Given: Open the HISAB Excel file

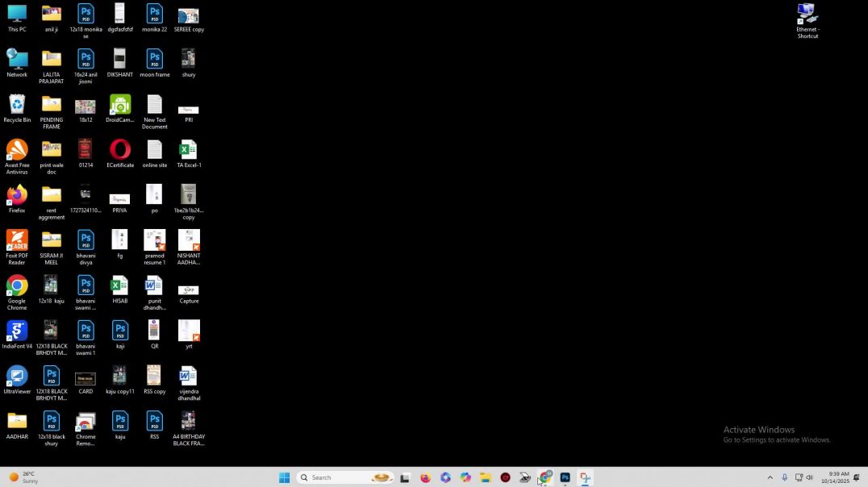Looking at the screenshot, I should coord(119,288).
